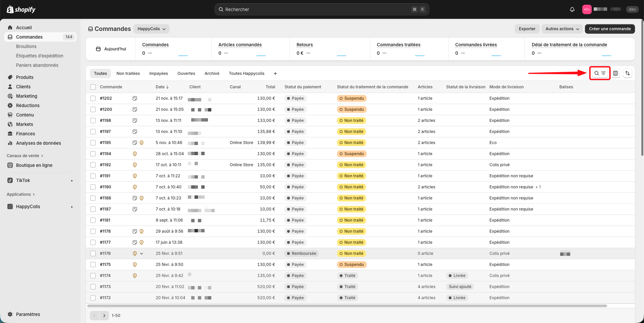The height and width of the screenshot is (323, 644).
Task: Click the edit columns icon
Action: tap(615, 73)
